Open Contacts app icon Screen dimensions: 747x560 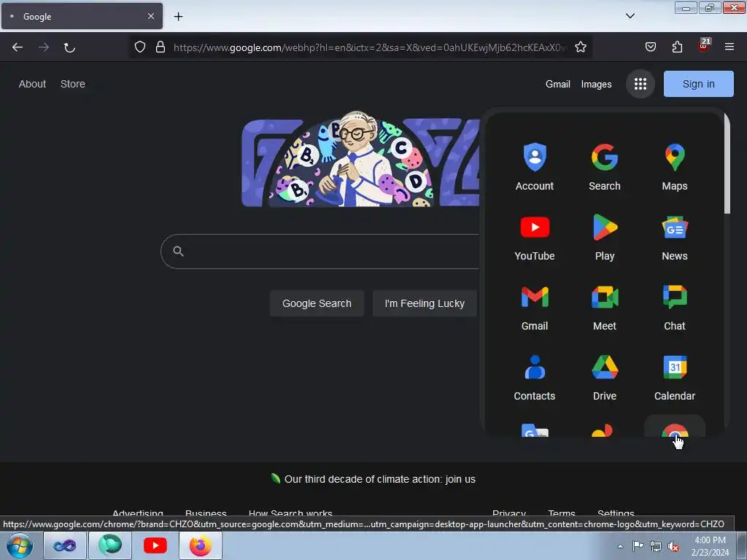pos(535,377)
